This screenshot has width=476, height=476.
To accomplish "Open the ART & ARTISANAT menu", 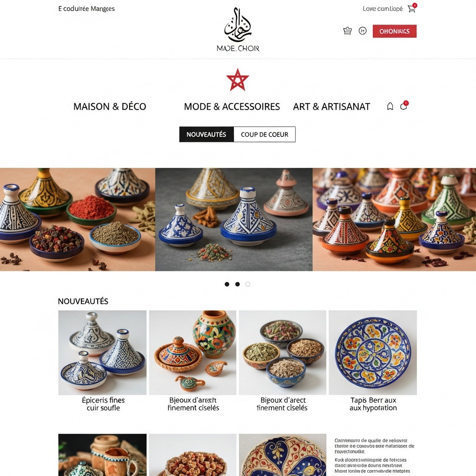I will pos(331,106).
